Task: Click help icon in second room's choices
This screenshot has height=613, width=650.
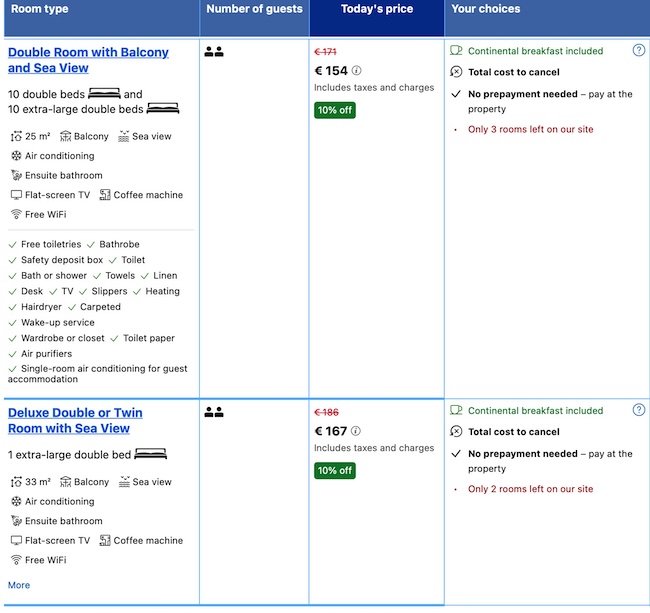Action: coord(639,410)
